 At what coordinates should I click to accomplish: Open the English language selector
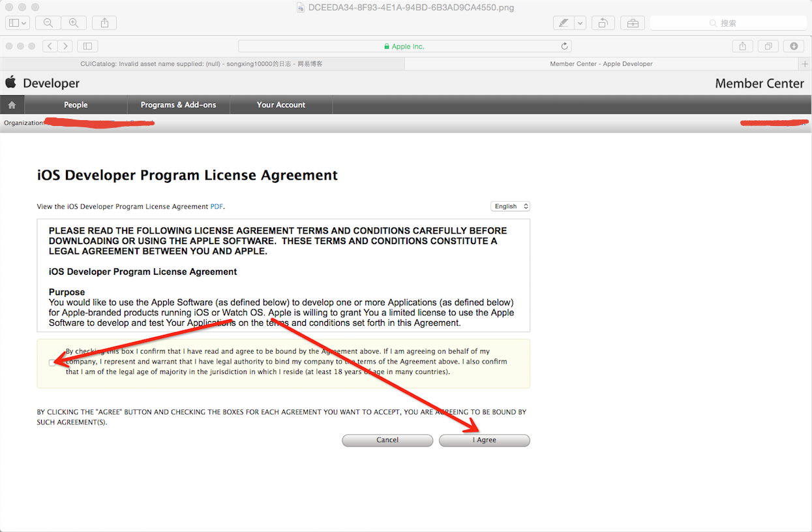tap(510, 206)
